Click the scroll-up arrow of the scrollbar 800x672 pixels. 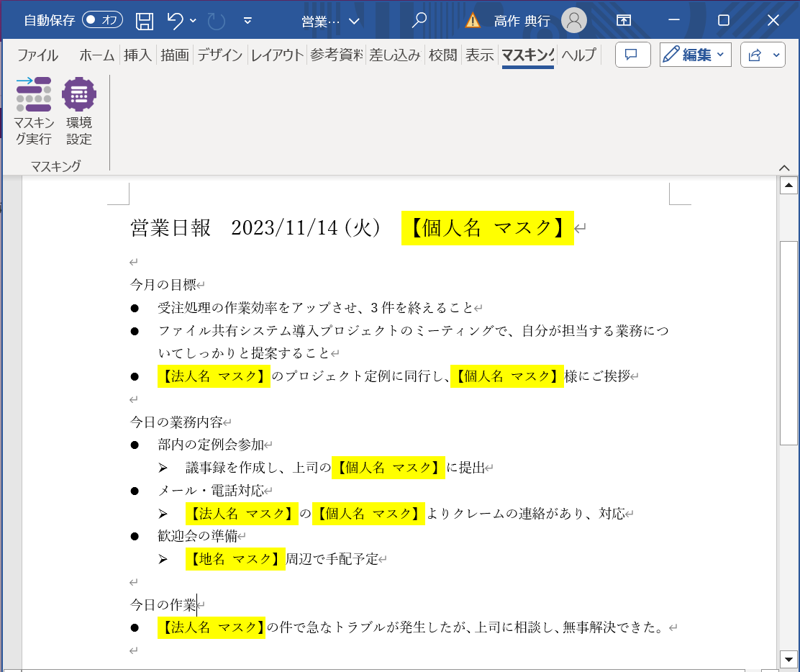[x=788, y=185]
